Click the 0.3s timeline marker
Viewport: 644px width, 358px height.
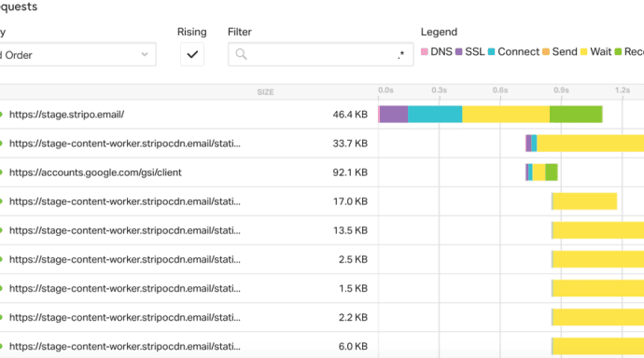439,90
